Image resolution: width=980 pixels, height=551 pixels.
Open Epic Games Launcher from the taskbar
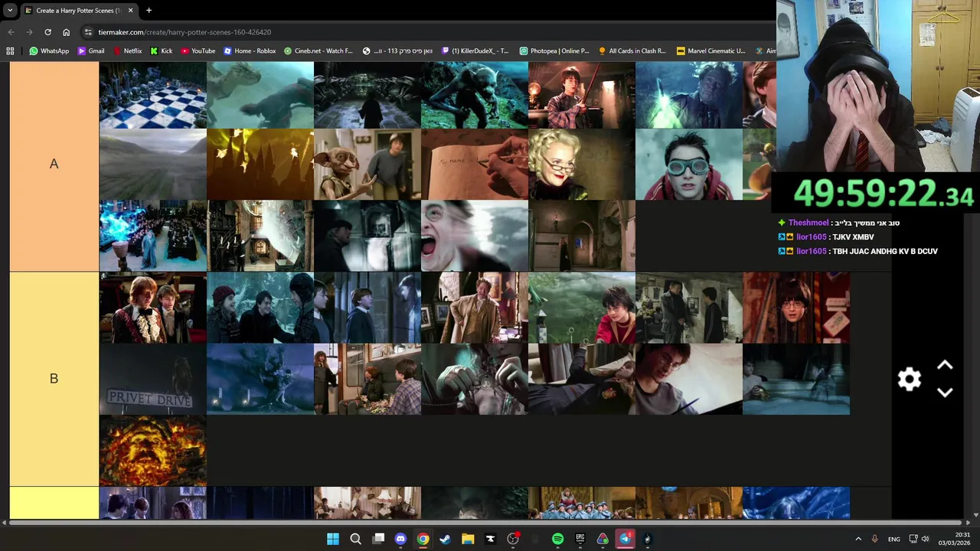click(580, 539)
